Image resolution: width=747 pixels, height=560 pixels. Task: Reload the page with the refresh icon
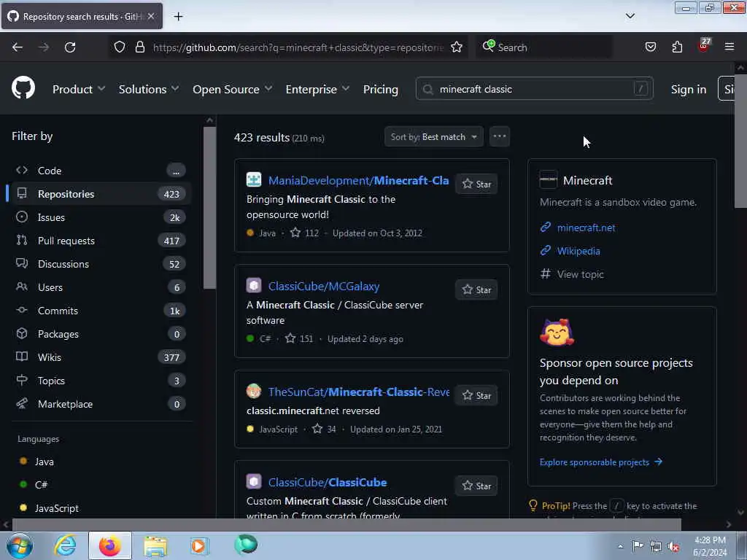[x=70, y=47]
